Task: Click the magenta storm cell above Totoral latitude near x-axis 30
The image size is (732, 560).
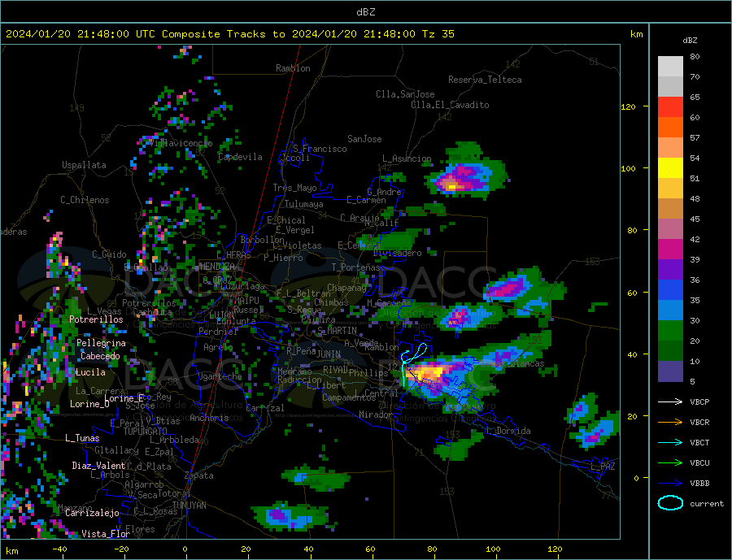Action: (278, 514)
